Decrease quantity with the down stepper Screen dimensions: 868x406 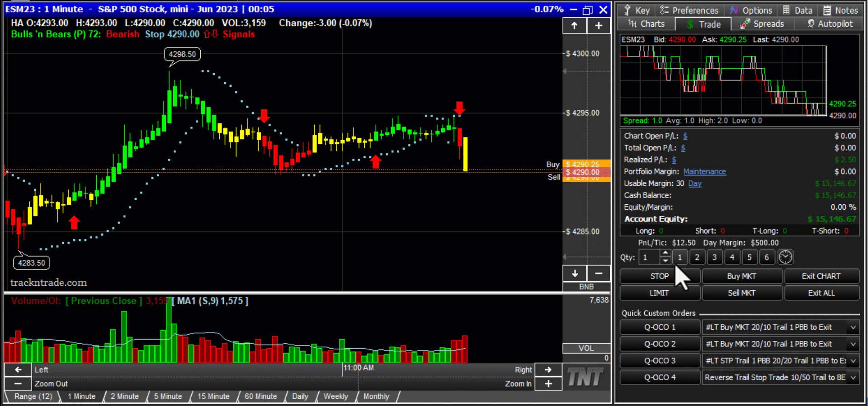coord(665,261)
